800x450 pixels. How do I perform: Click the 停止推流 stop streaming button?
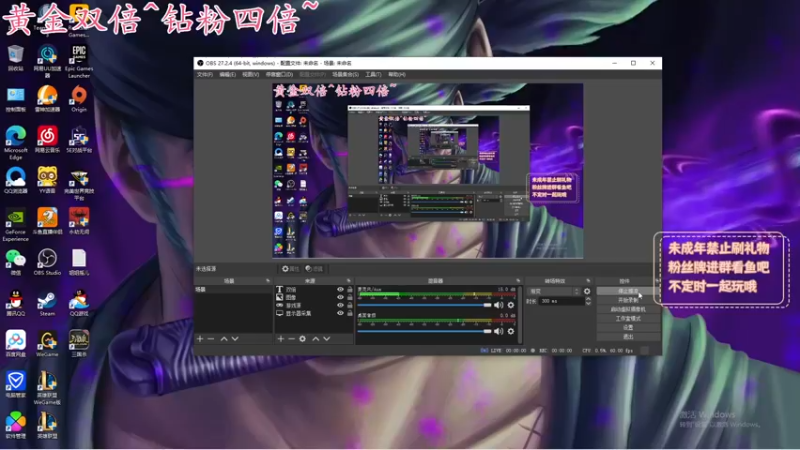(x=628, y=291)
